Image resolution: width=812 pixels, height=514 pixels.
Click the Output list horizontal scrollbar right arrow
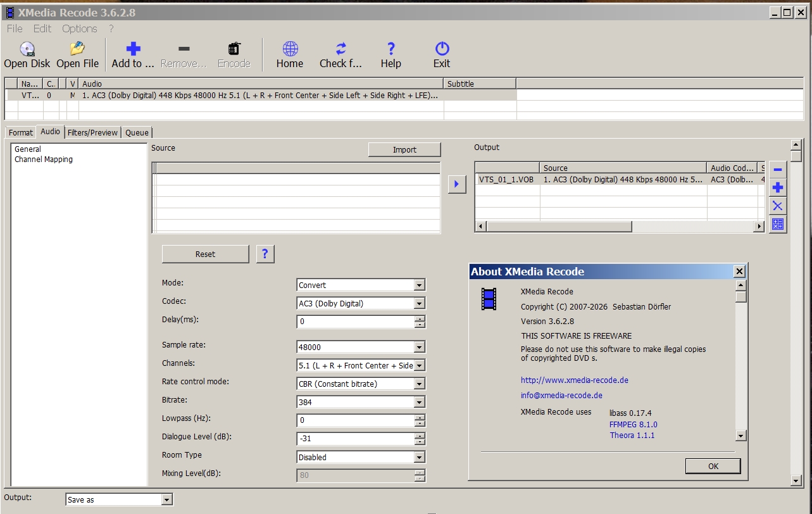click(x=759, y=227)
